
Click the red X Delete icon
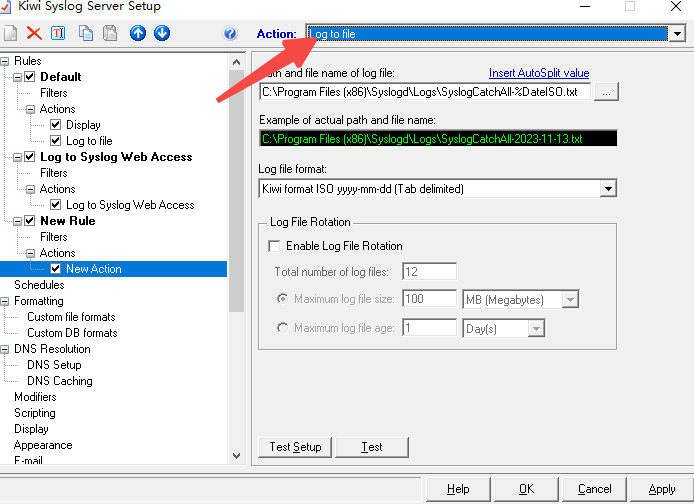(x=34, y=33)
